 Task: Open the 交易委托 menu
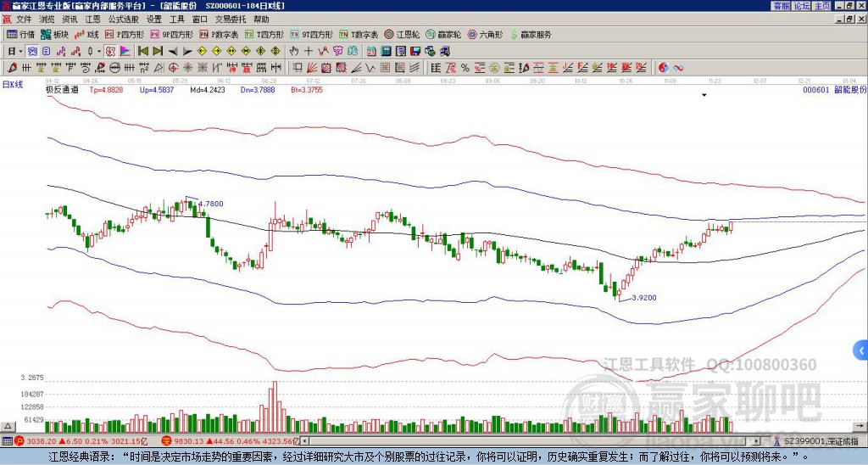[231, 20]
